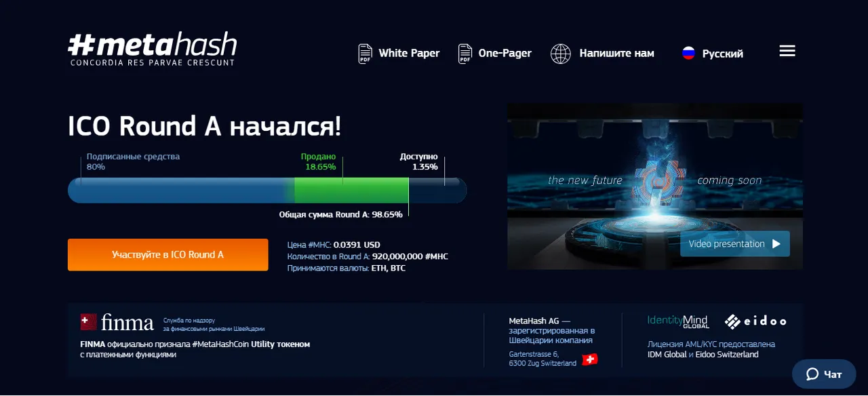This screenshot has width=868, height=396.
Task: Click the play triangle in Video presentation
Action: point(776,244)
